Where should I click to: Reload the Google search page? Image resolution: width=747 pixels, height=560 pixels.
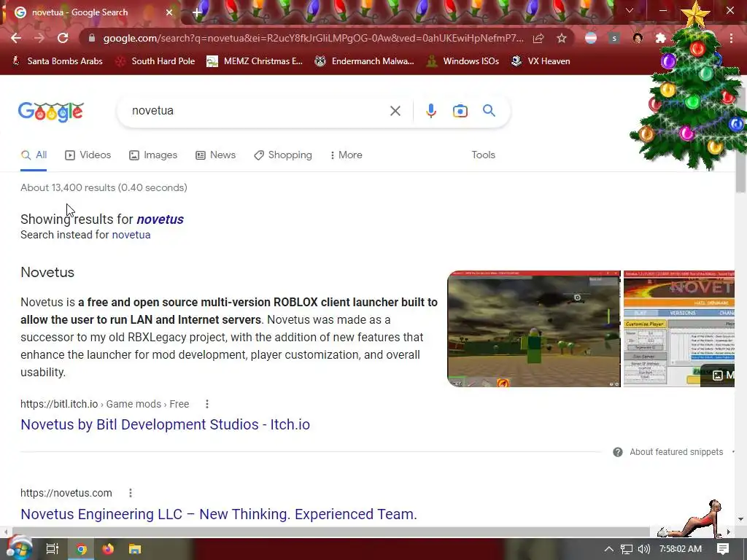(63, 38)
